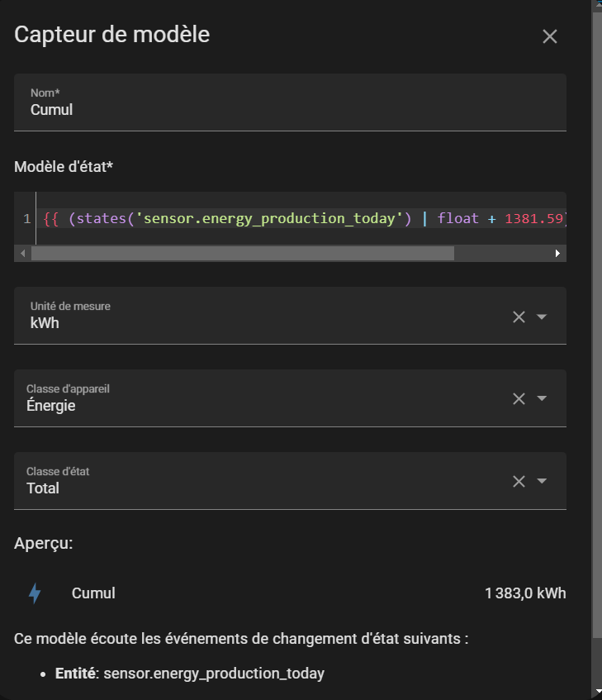The image size is (602, 700).
Task: Clear the Classe d'état selection
Action: [x=519, y=481]
